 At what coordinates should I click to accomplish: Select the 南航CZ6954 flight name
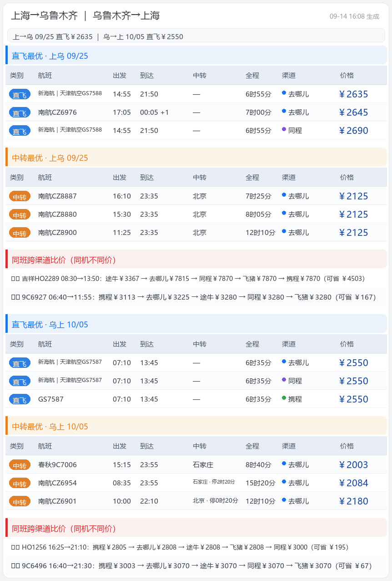pyautogui.click(x=57, y=483)
